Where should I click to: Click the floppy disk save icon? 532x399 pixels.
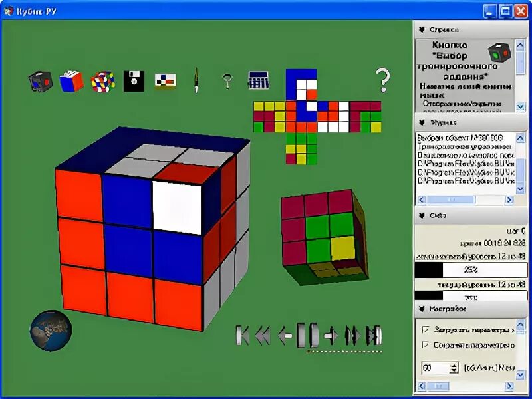tap(134, 81)
